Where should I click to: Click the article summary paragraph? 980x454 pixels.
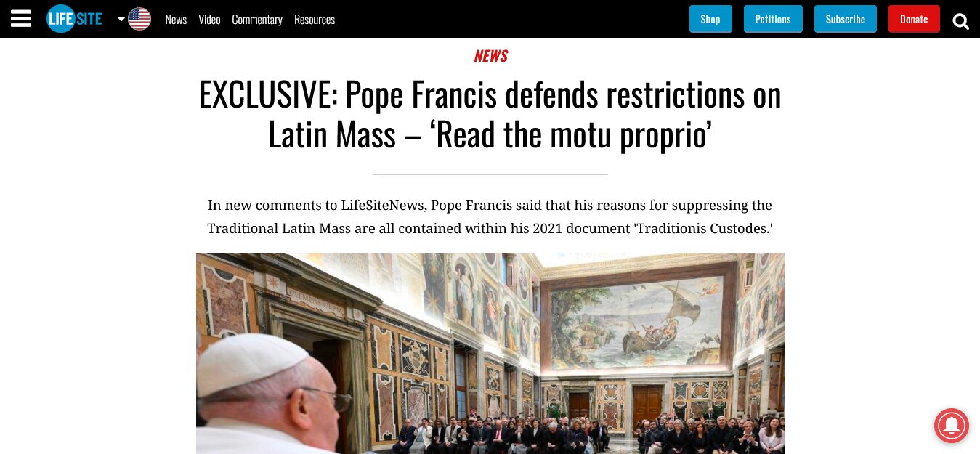click(x=490, y=216)
